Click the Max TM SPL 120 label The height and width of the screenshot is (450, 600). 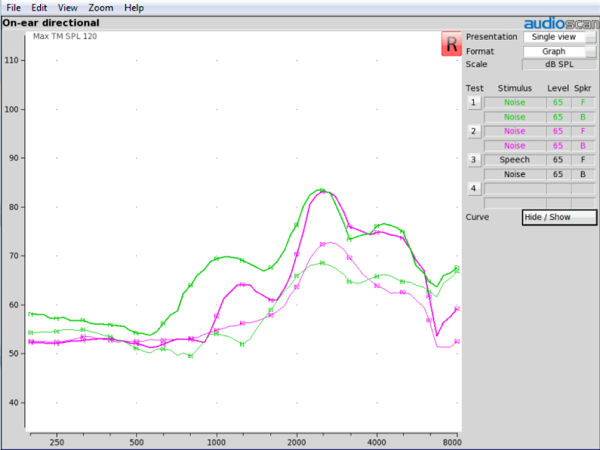[65, 36]
